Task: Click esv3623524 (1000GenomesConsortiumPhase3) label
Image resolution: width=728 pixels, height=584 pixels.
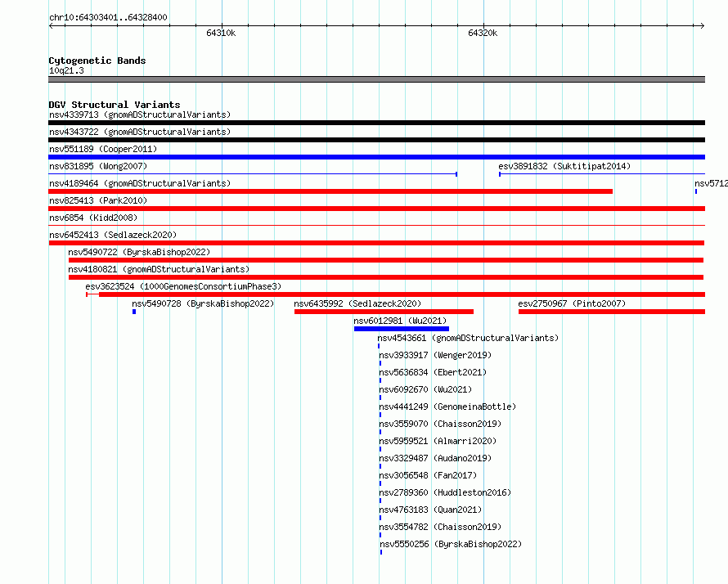Action: pyautogui.click(x=183, y=286)
